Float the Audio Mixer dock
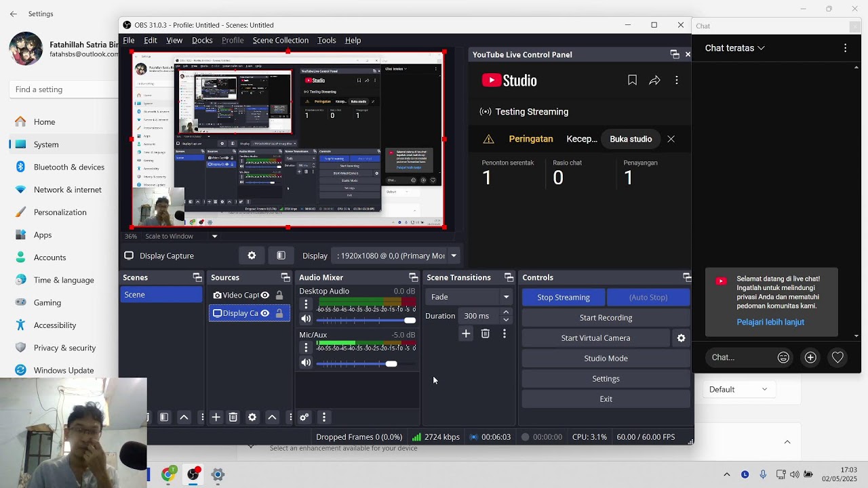 pyautogui.click(x=413, y=278)
